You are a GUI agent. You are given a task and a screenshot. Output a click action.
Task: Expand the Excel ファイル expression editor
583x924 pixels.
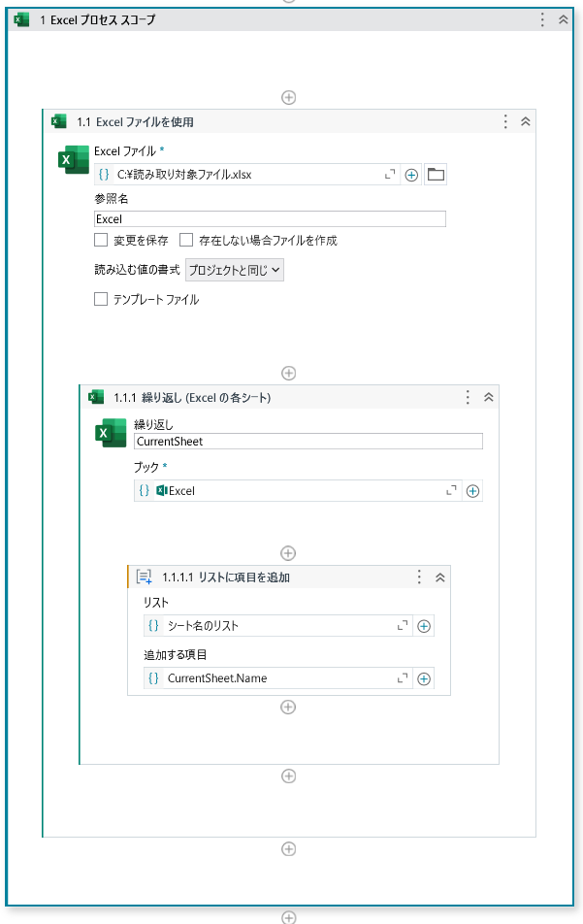pyautogui.click(x=390, y=175)
